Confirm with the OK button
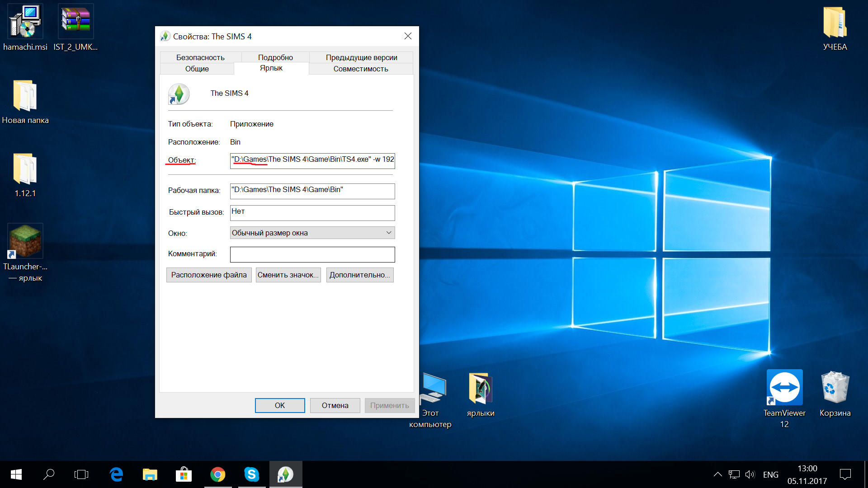 click(x=280, y=405)
